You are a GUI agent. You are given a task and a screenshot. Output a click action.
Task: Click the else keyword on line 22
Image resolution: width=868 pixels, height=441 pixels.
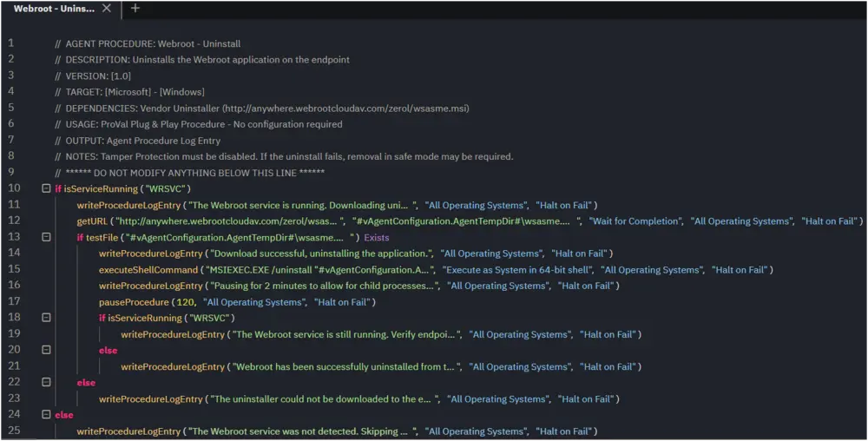[x=86, y=382]
